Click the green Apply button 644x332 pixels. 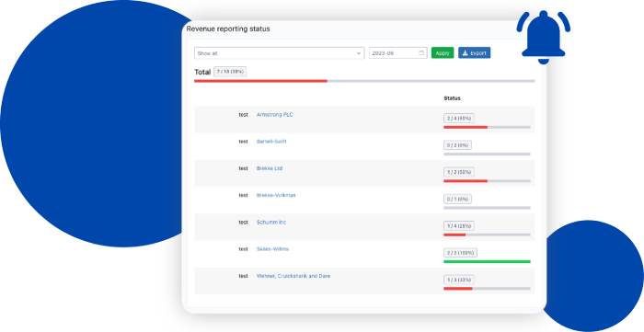click(443, 53)
